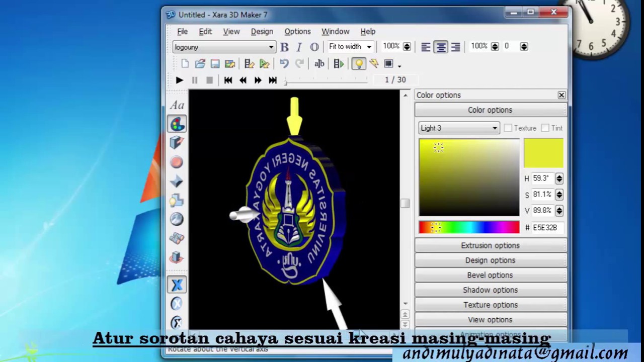This screenshot has height=362, width=644.
Task: Open the Help menu
Action: (x=368, y=31)
